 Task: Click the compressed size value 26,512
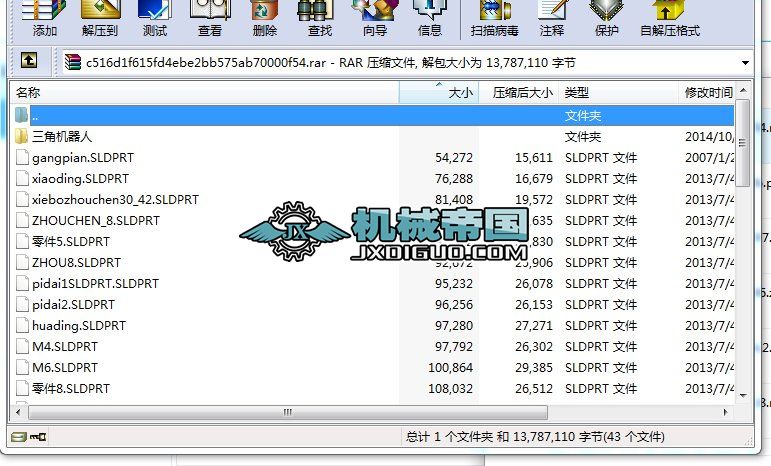pos(534,388)
